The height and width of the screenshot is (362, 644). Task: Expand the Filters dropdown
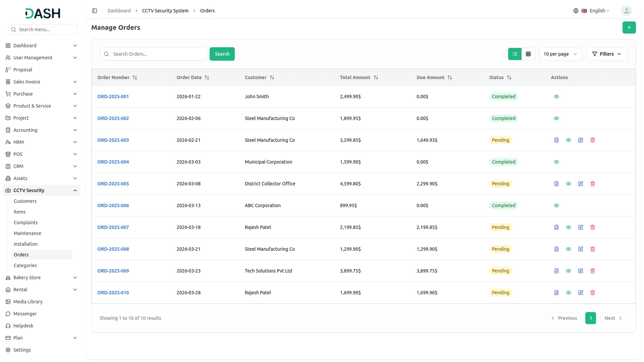click(607, 54)
